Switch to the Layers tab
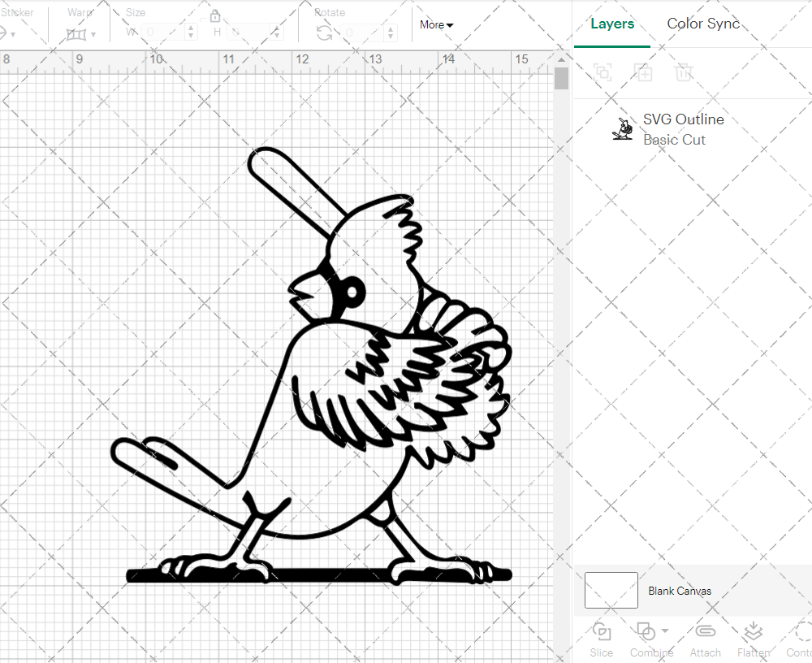The image size is (812, 663). 612,24
